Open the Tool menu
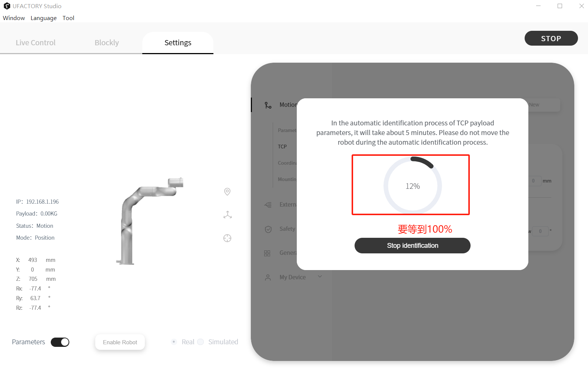The height and width of the screenshot is (368, 588). tap(68, 18)
